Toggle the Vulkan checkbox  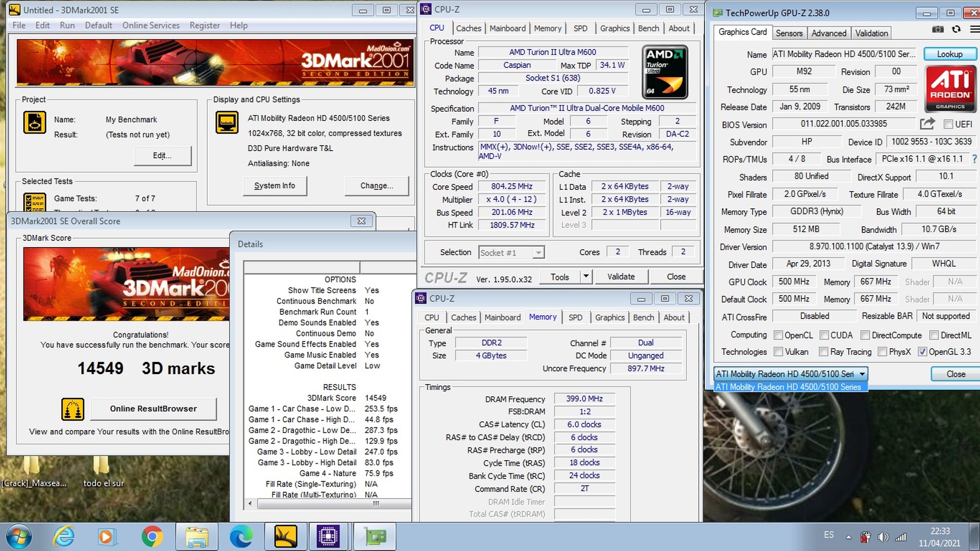click(x=778, y=352)
